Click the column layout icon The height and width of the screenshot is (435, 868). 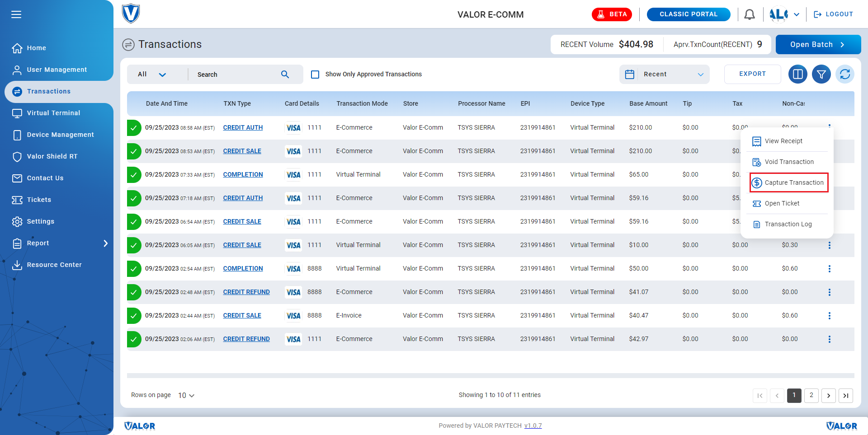(x=797, y=74)
